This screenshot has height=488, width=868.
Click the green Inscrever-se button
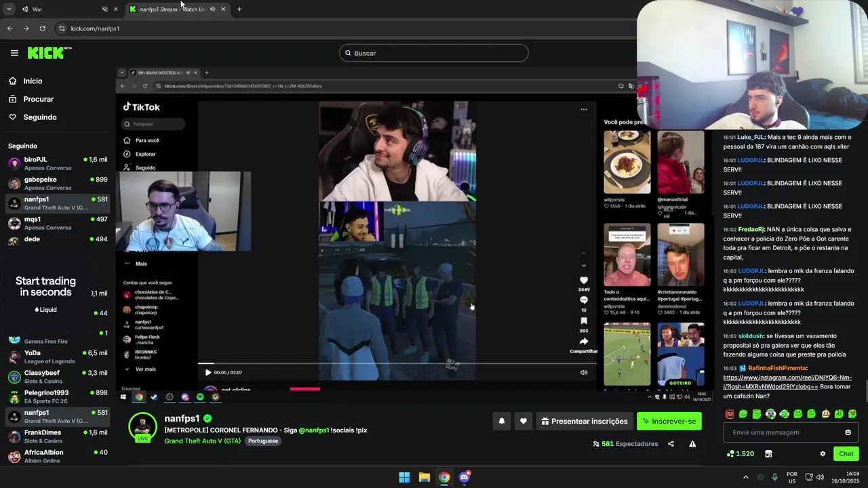[x=669, y=421]
